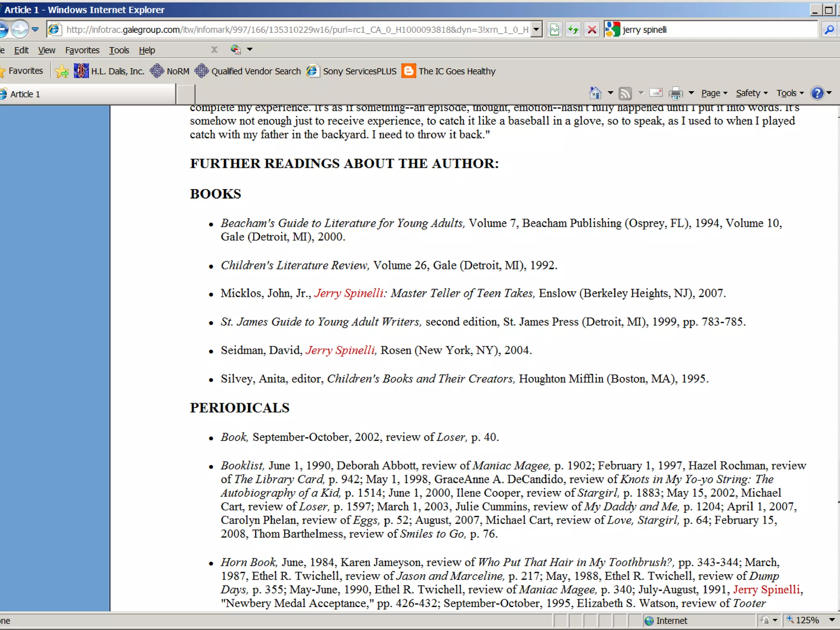Expand the zoom level 125% dropdown

[x=832, y=620]
